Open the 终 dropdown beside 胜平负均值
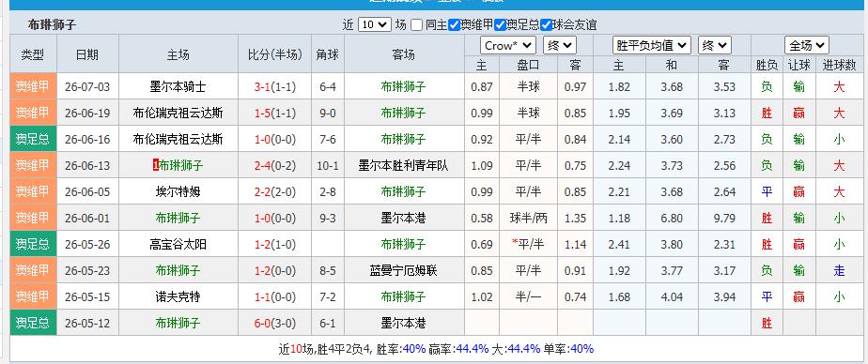 coord(715,45)
